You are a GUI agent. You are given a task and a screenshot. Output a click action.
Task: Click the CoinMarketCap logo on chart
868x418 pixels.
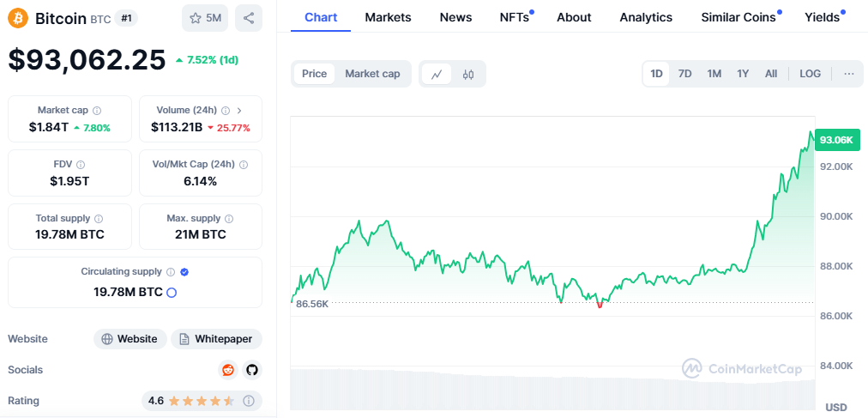[741, 369]
